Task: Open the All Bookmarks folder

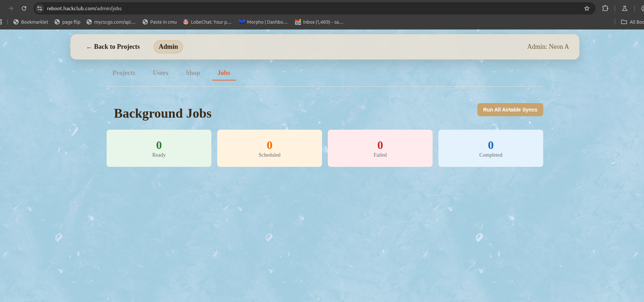Action: click(x=632, y=22)
